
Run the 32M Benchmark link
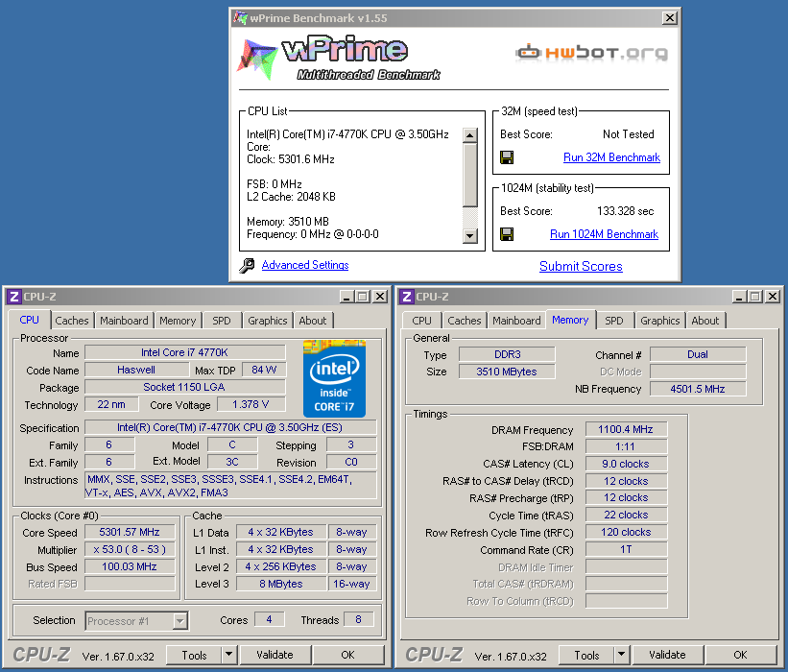click(611, 157)
